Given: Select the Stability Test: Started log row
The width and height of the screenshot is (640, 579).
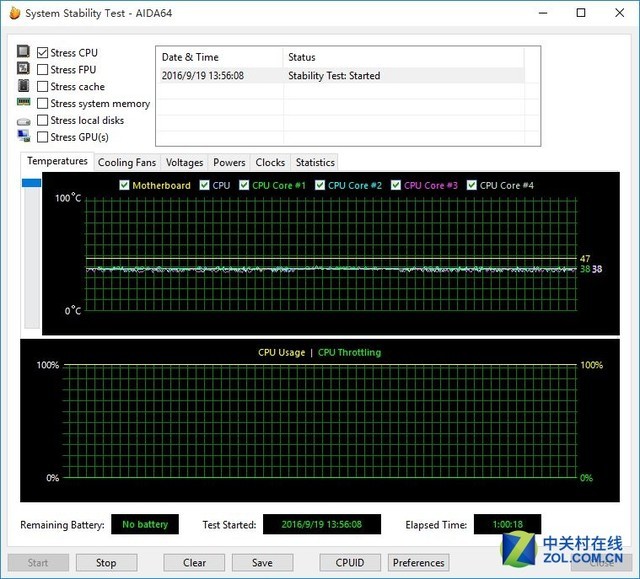Looking at the screenshot, I should tap(342, 75).
